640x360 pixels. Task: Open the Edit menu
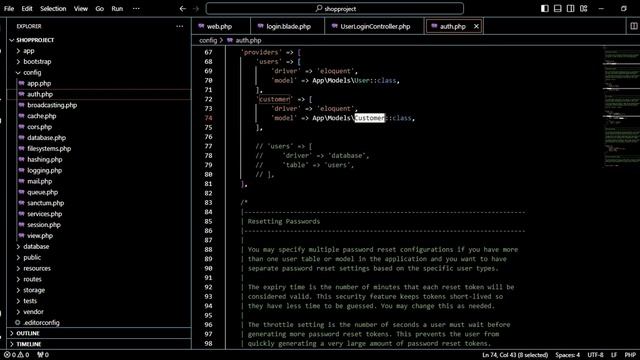(27, 9)
